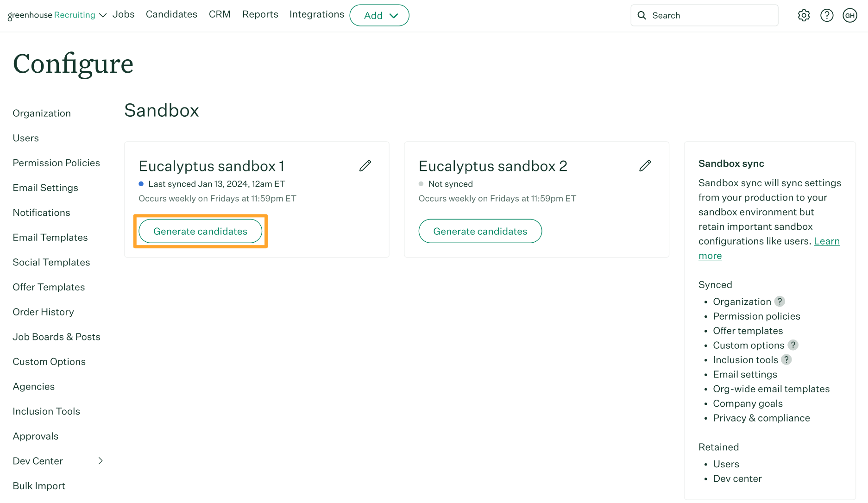Open the help question mark icon
868x503 pixels.
click(x=827, y=15)
